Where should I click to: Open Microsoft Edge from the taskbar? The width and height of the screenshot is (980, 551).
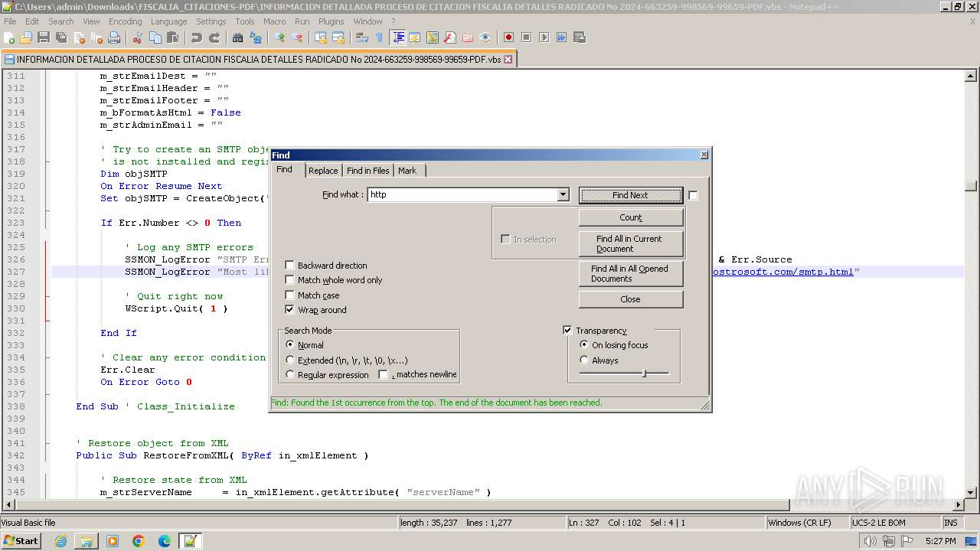(x=165, y=541)
